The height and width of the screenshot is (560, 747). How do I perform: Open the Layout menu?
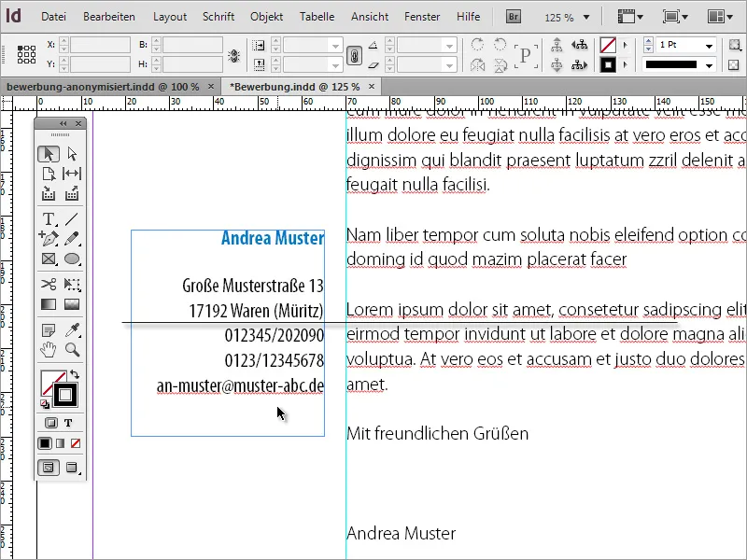[170, 17]
